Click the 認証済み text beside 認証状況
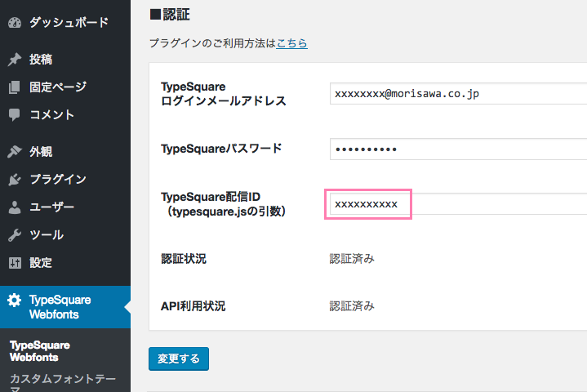This screenshot has width=587, height=392. tap(352, 259)
